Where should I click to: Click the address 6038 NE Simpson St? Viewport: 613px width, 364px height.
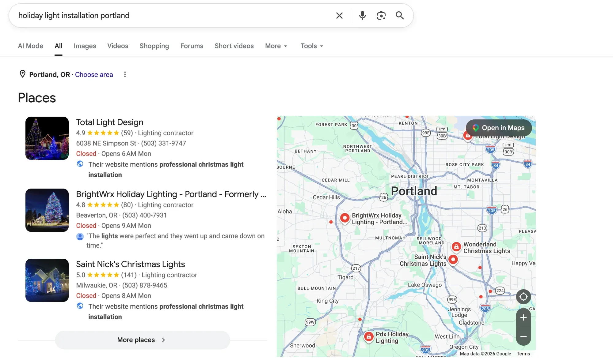(x=106, y=143)
